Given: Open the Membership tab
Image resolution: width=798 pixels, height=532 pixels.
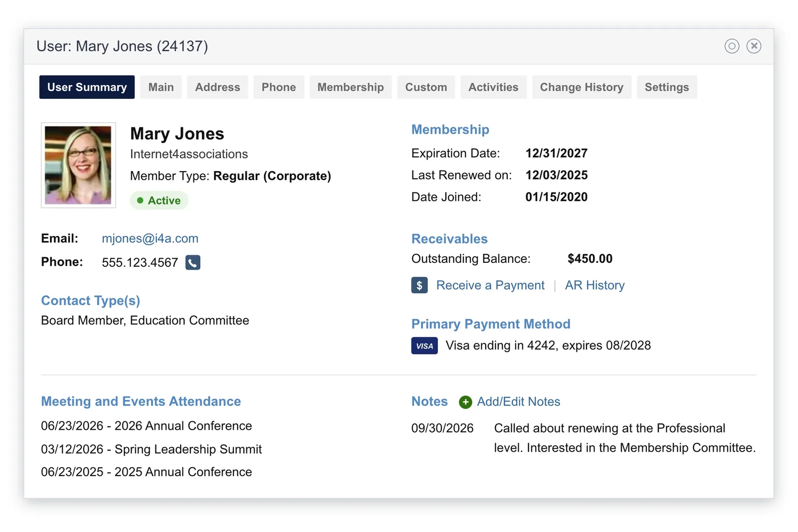Looking at the screenshot, I should click(351, 87).
